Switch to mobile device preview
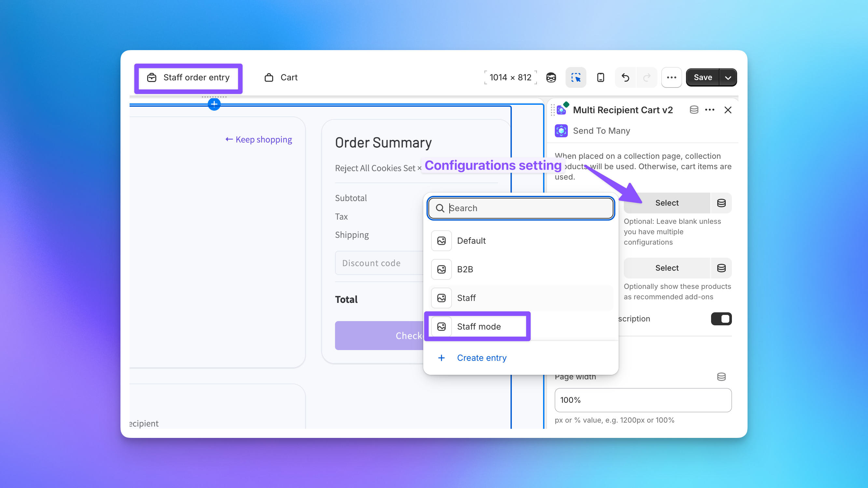This screenshot has width=868, height=488. tap(600, 77)
